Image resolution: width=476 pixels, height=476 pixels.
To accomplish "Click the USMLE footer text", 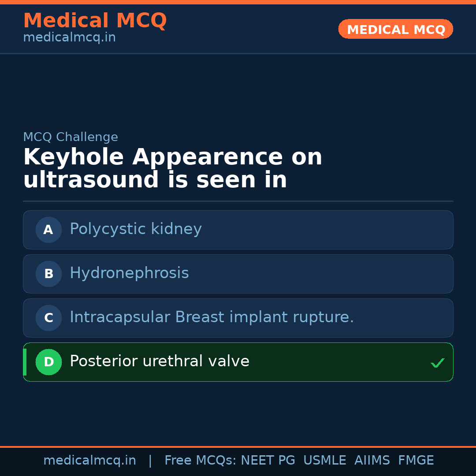I will coord(324,461).
